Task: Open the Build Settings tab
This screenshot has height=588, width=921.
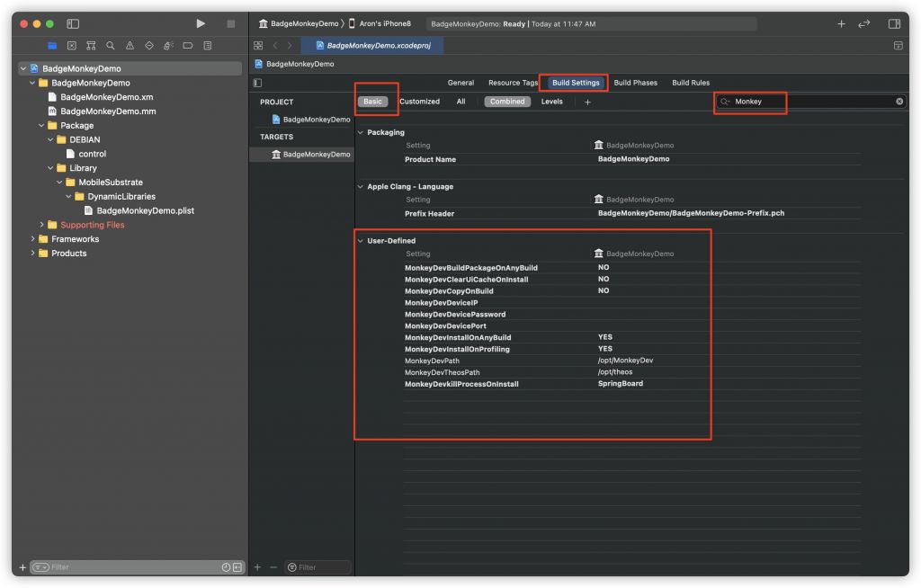Action: [576, 83]
